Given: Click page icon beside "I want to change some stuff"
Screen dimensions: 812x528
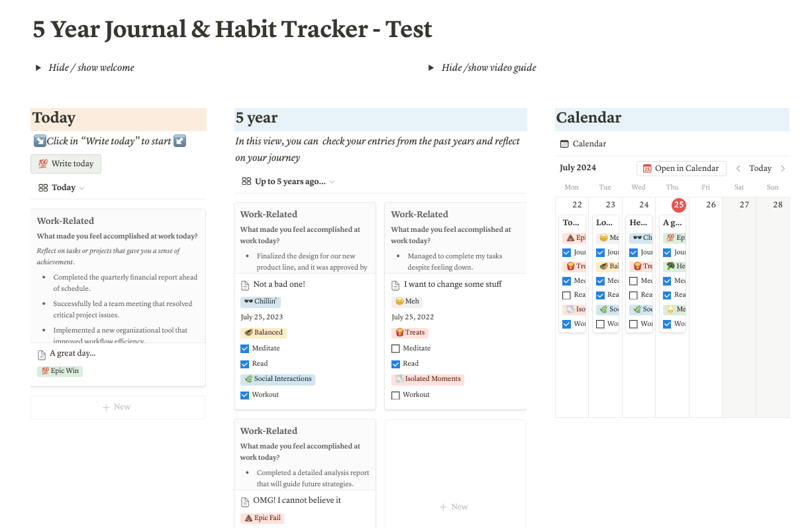Looking at the screenshot, I should [396, 285].
